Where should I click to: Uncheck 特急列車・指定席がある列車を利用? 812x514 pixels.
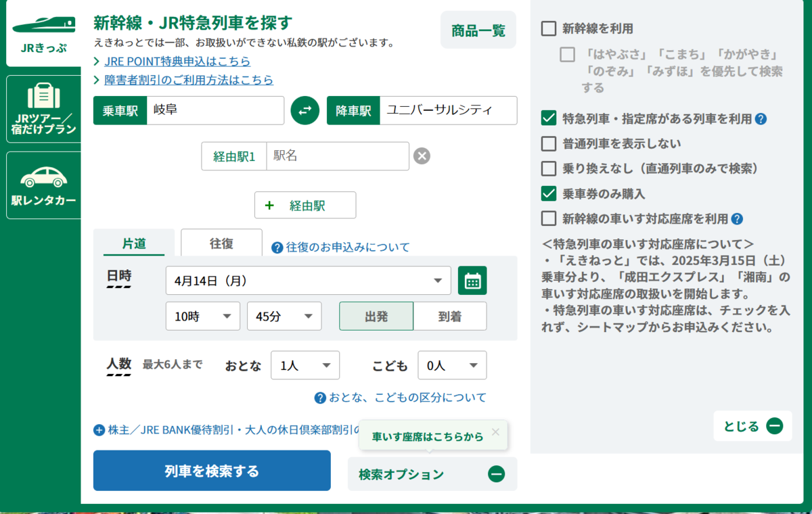click(x=549, y=118)
